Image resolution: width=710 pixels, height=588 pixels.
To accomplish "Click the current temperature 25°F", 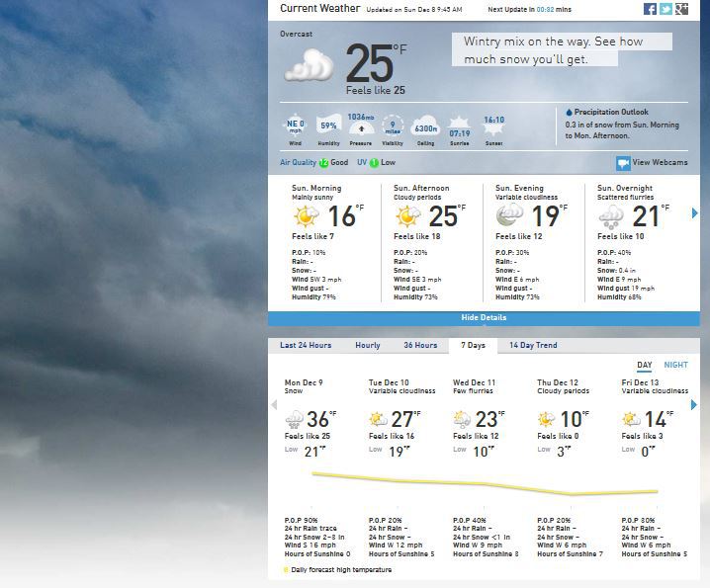I will 376,62.
